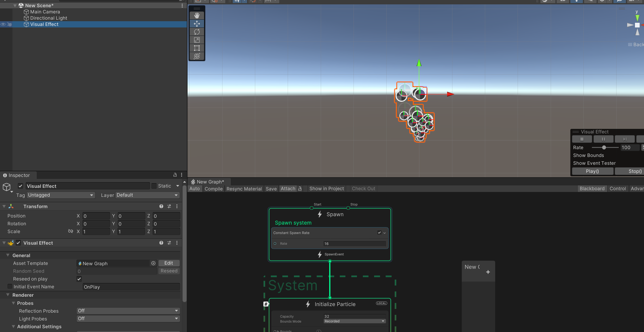Image resolution: width=644 pixels, height=332 pixels.
Task: Click Compile in the VFX graph toolbar
Action: tap(213, 188)
